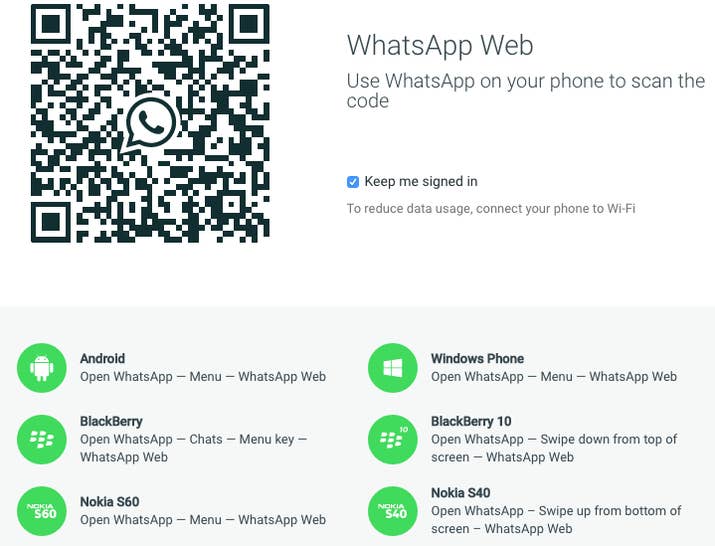
Task: Click the Nokia S40 title text
Action: (461, 493)
